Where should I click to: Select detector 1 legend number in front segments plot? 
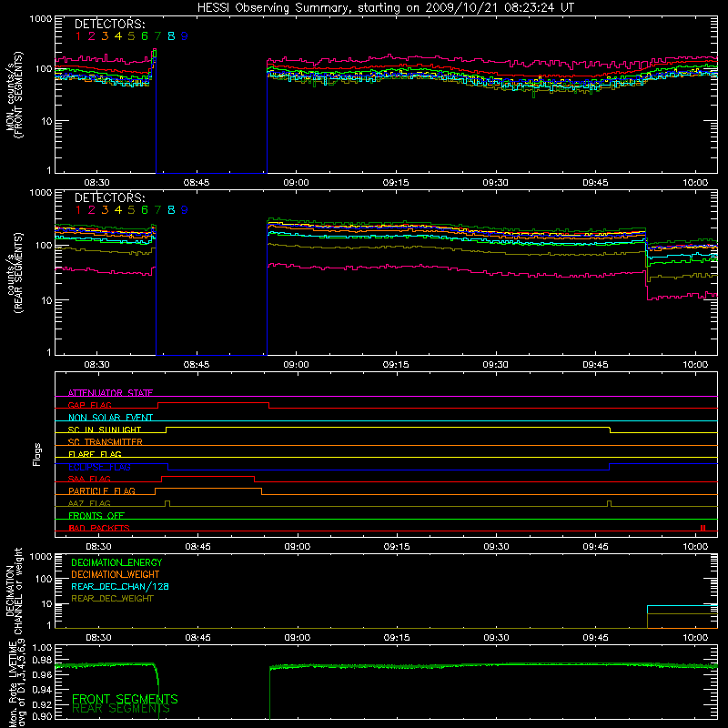click(x=78, y=36)
